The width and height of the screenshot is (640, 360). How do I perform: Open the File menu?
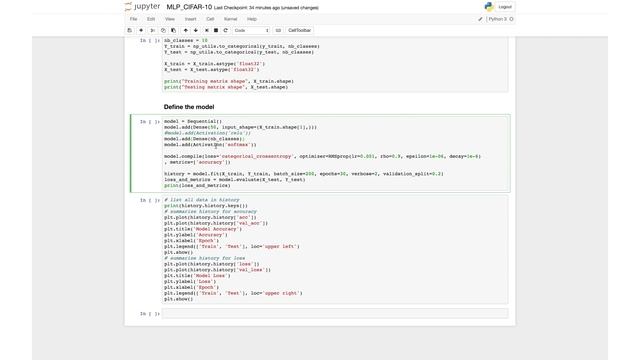tap(133, 19)
